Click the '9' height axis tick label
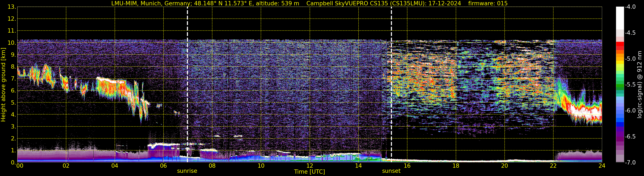The width and height of the screenshot is (644, 176). tap(13, 55)
